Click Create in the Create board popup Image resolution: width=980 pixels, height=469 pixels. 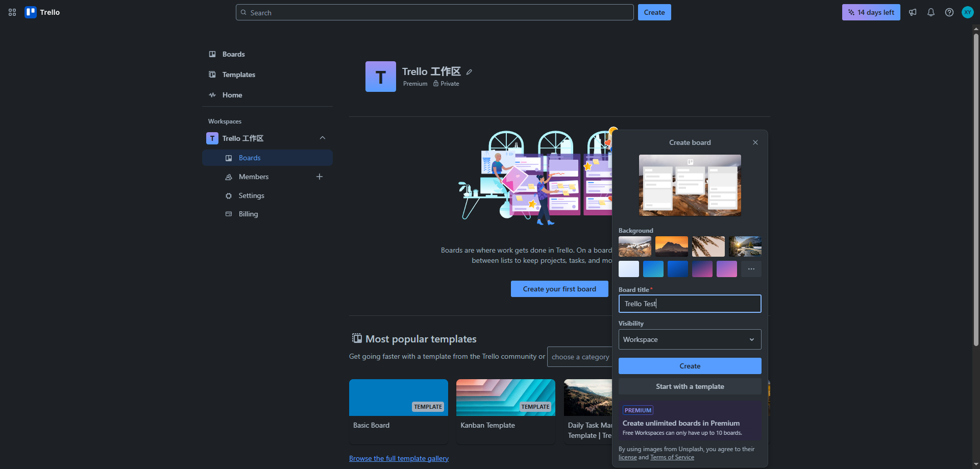click(x=690, y=366)
